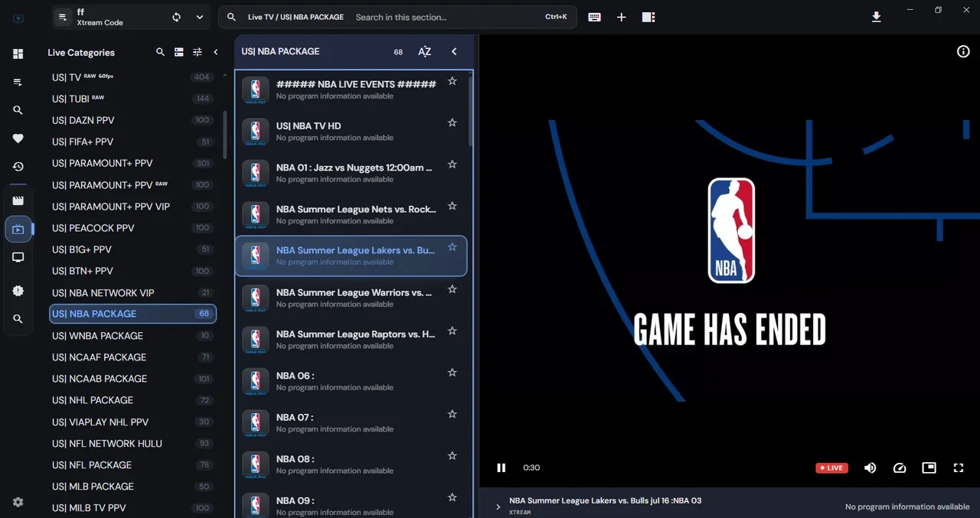Select US| MLB PACKAGE category

(133, 487)
